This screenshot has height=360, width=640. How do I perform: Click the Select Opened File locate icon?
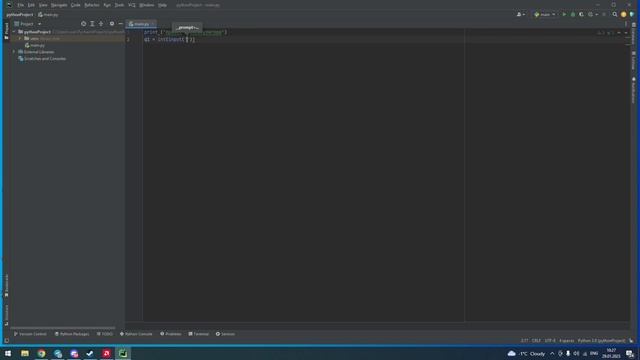pos(83,24)
